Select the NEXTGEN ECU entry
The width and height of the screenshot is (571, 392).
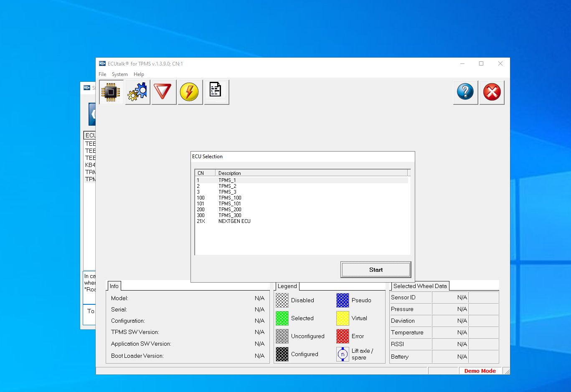(x=234, y=221)
